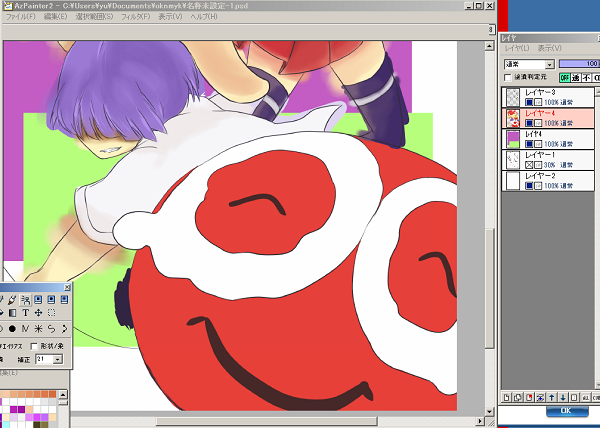This screenshot has width=600, height=428.
Task: Open the 表示(V) menu in main window
Action: (170, 16)
